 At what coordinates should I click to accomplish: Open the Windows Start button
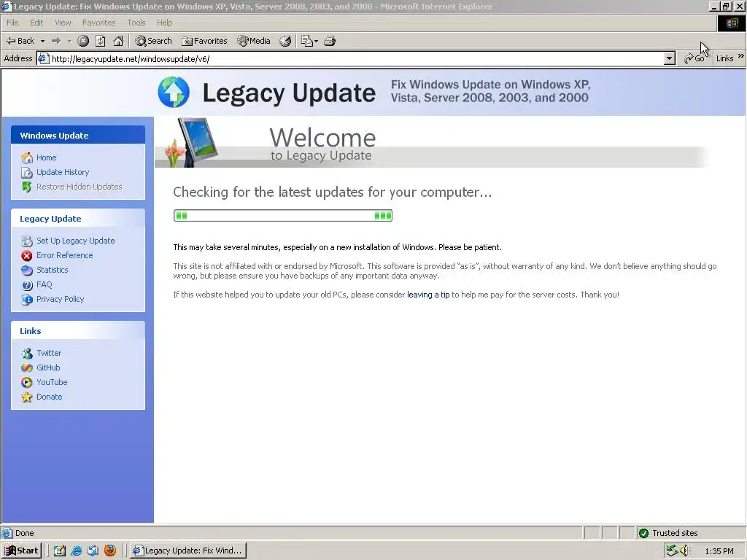pyautogui.click(x=22, y=551)
